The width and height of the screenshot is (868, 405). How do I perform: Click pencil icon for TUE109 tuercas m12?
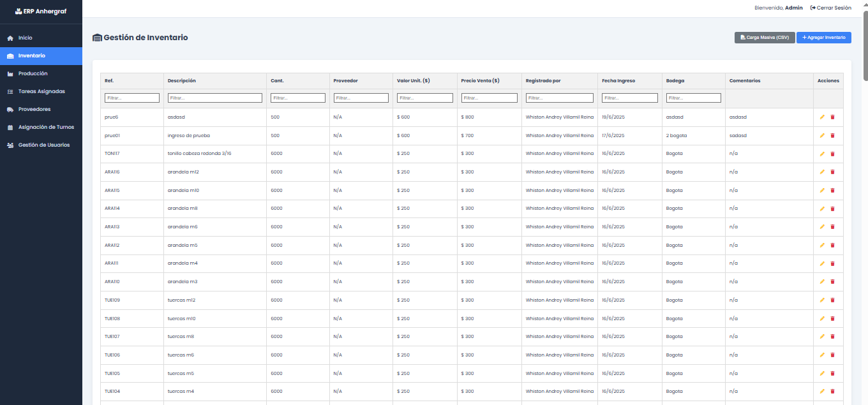coord(822,300)
